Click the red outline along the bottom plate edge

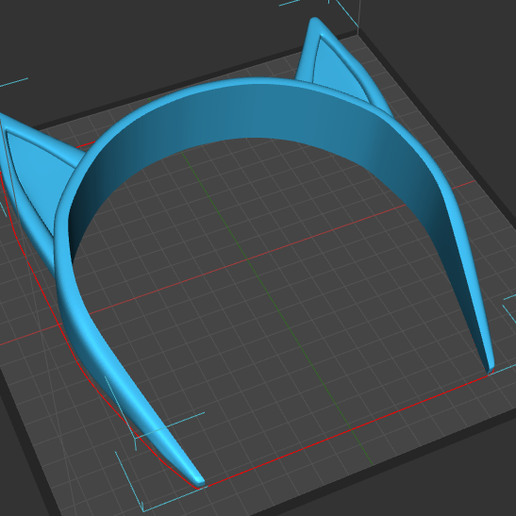[347, 431]
